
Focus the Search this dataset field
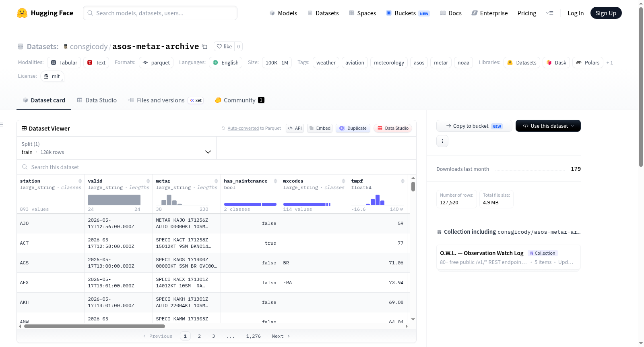[x=217, y=167]
